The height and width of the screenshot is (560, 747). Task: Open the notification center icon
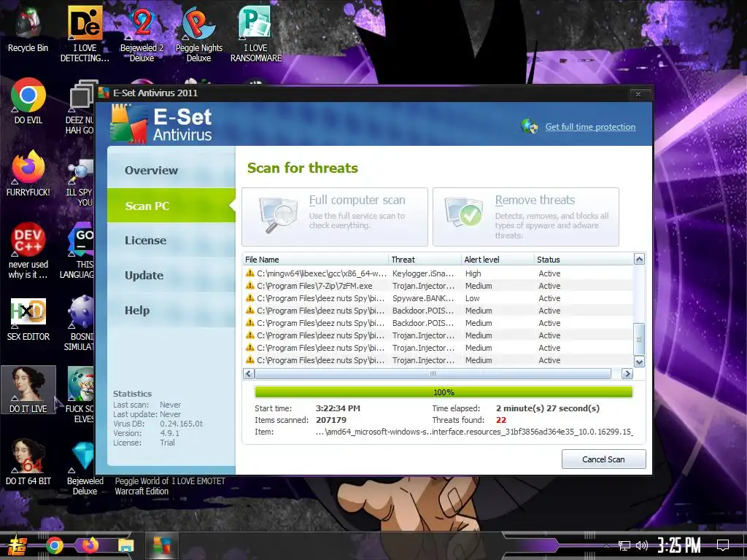723,545
